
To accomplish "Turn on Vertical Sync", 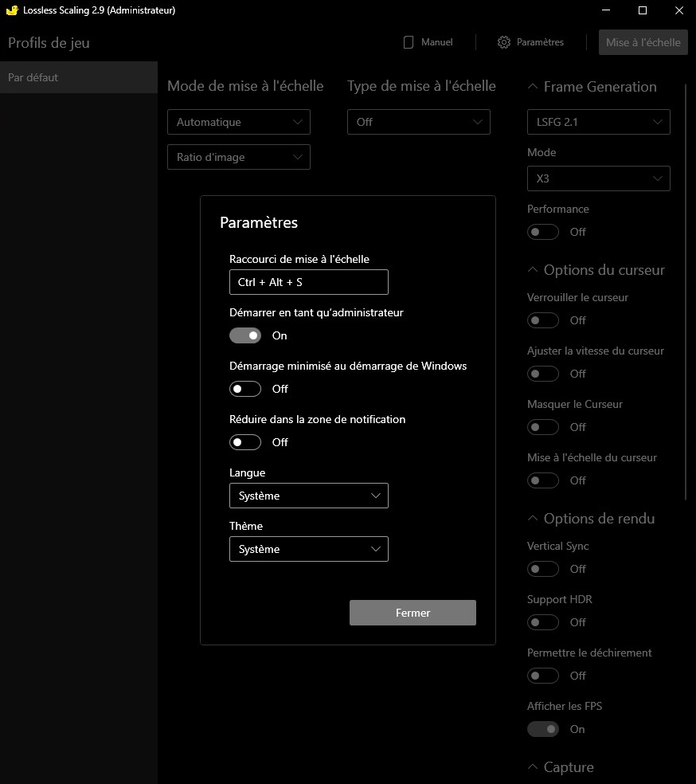I will [543, 569].
